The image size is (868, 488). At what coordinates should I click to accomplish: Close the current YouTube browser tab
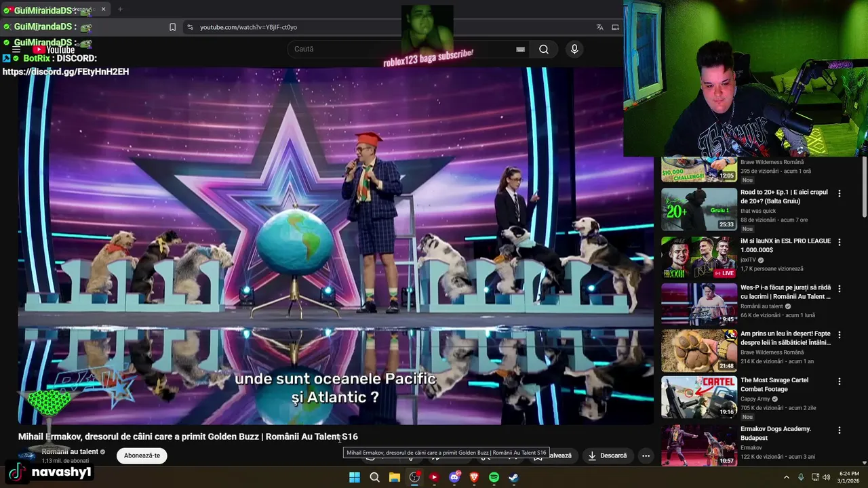click(x=103, y=9)
